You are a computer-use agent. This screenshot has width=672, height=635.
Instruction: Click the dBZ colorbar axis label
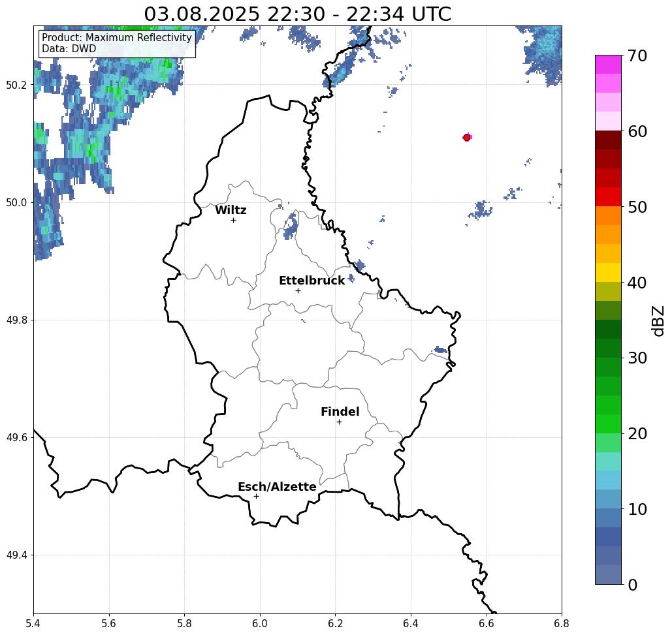pos(658,320)
